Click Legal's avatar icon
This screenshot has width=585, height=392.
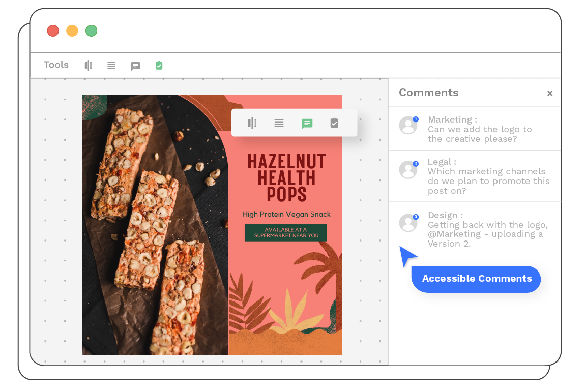(408, 170)
